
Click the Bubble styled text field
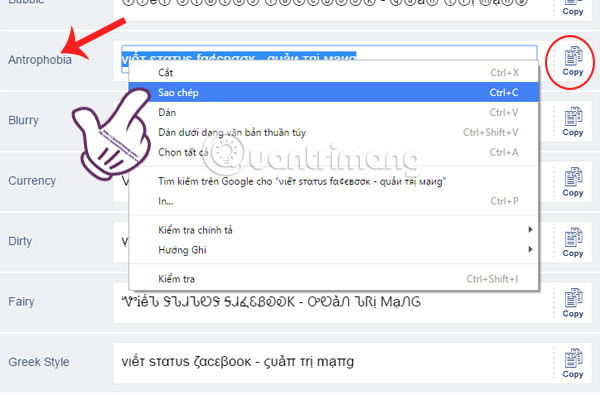333,9
